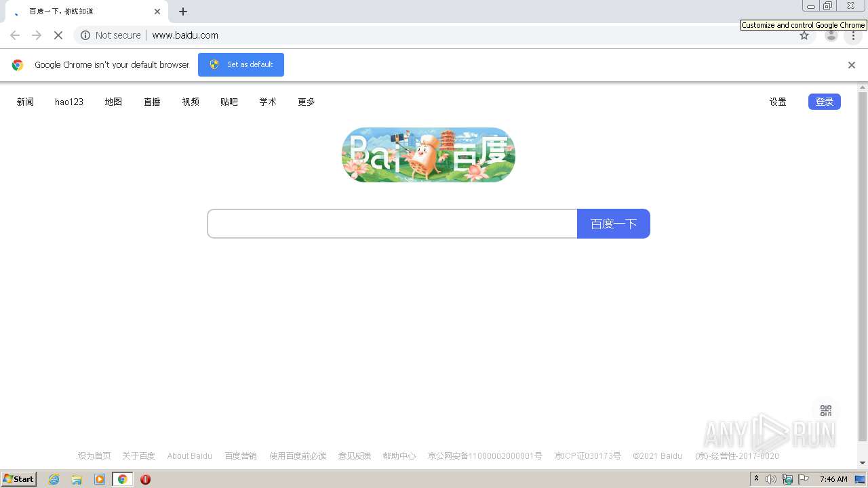Open the Windows Start menu
Screen dimensions: 868x488
click(x=18, y=479)
